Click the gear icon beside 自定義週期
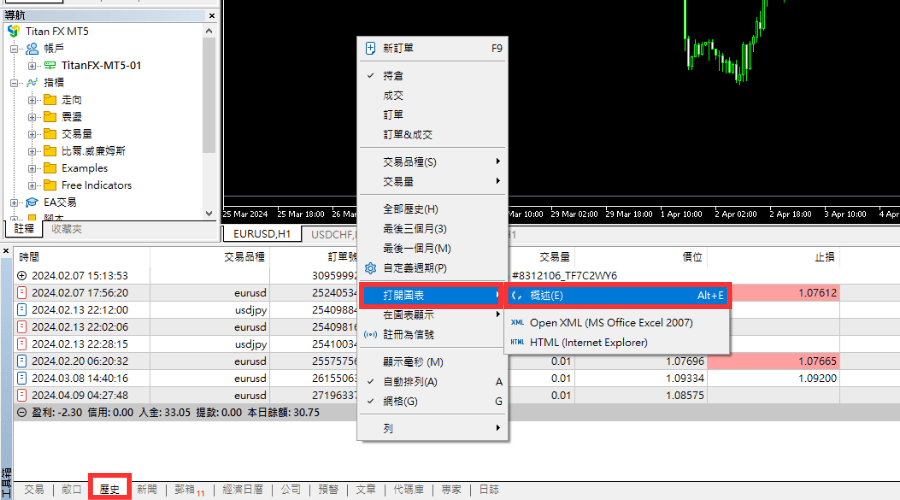 tap(371, 268)
